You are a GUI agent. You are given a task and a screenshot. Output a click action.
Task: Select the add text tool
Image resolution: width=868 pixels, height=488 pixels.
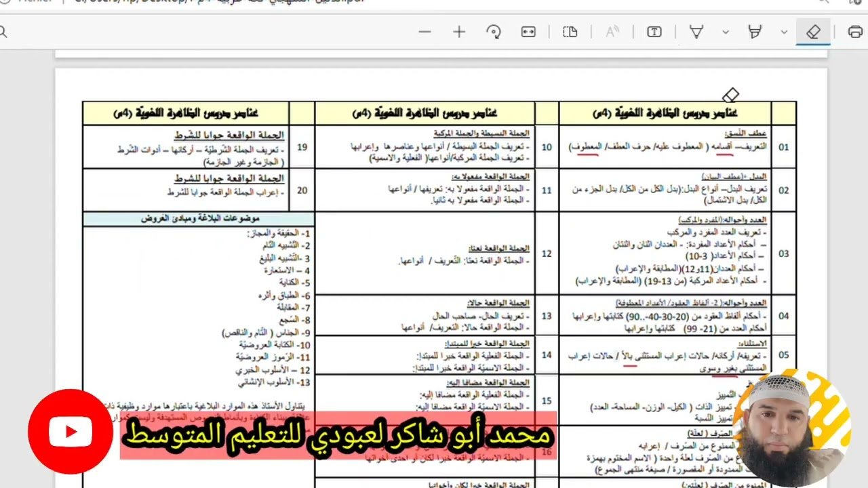click(654, 32)
